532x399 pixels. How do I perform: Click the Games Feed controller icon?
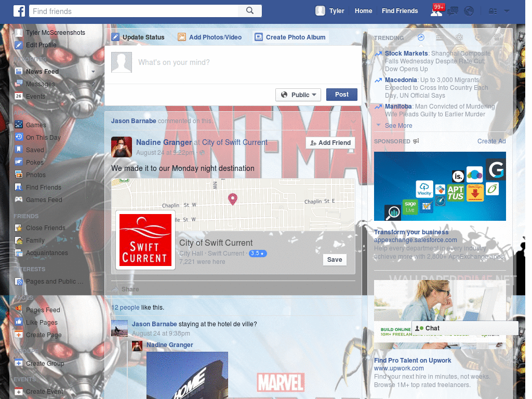[x=19, y=199]
